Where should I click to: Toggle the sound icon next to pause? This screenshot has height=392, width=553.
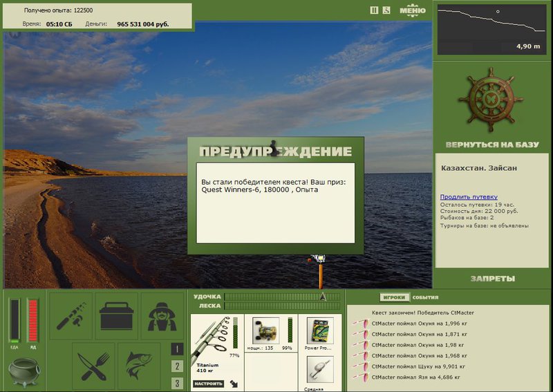pyautogui.click(x=386, y=10)
